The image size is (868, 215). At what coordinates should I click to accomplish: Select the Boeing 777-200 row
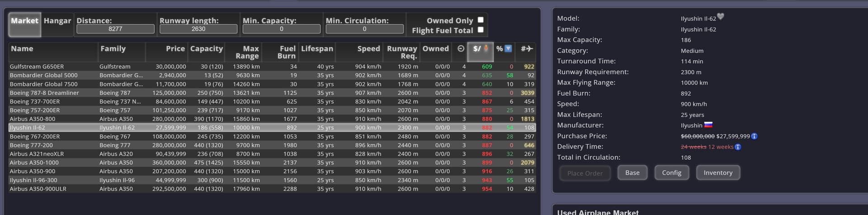coord(272,145)
